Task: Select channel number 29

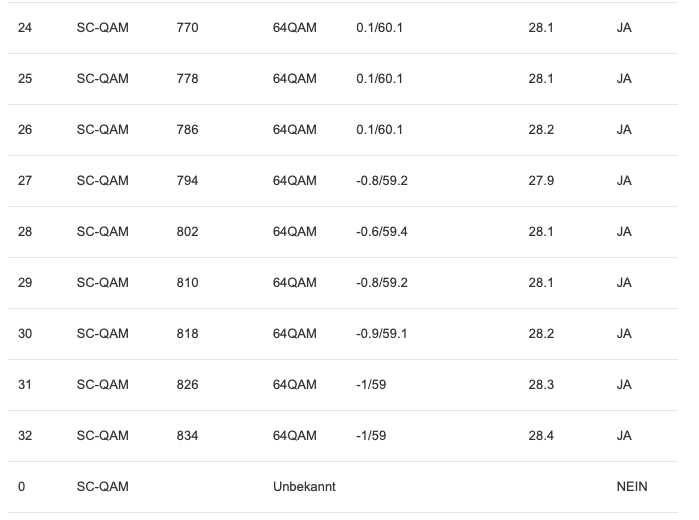Action: [25, 283]
